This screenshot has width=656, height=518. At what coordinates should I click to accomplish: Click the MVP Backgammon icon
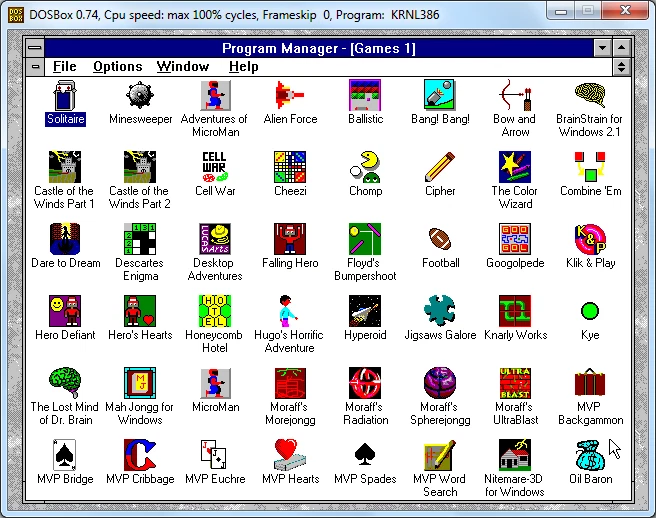point(590,383)
